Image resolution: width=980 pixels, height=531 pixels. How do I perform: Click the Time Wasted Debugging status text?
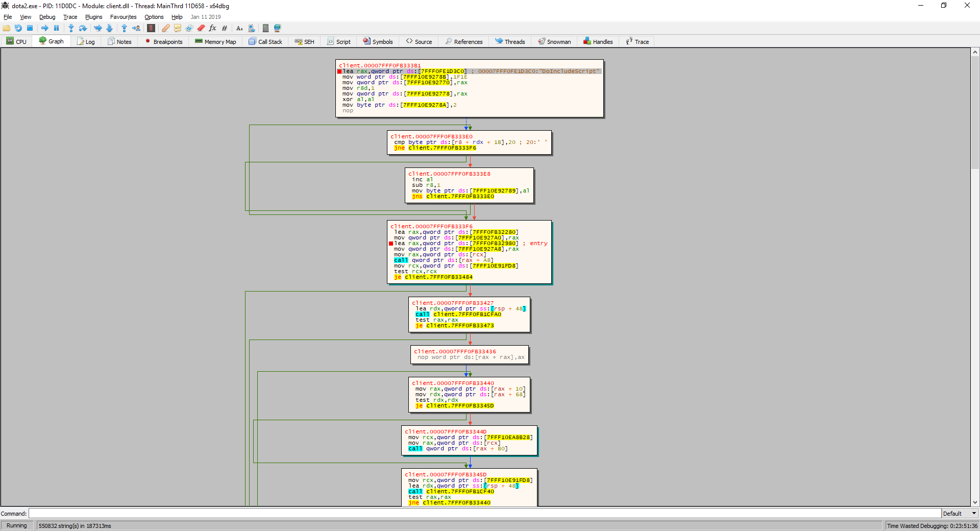(932, 525)
